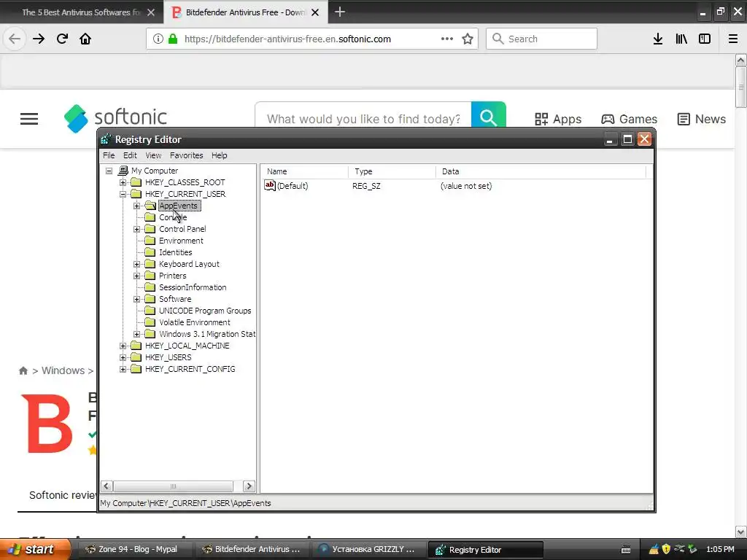
Task: Open site information icon in address bar
Action: coord(158,39)
